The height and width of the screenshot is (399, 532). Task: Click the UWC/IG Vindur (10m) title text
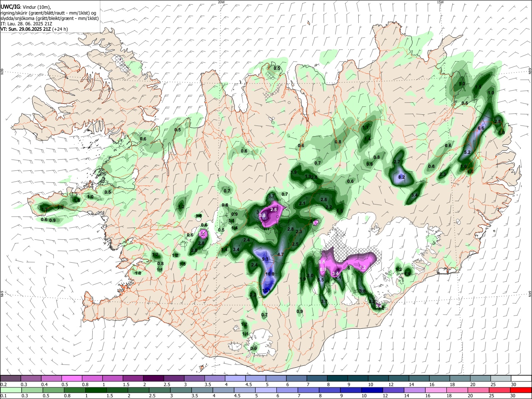coord(26,7)
